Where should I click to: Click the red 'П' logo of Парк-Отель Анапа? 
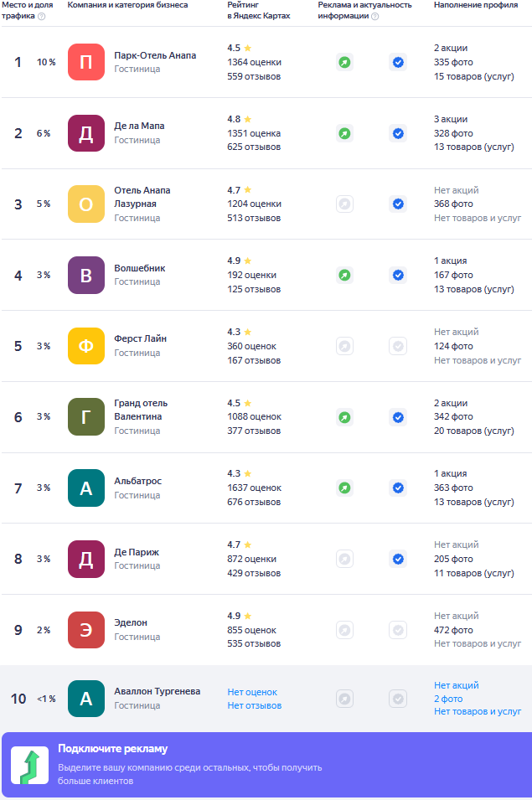point(86,62)
